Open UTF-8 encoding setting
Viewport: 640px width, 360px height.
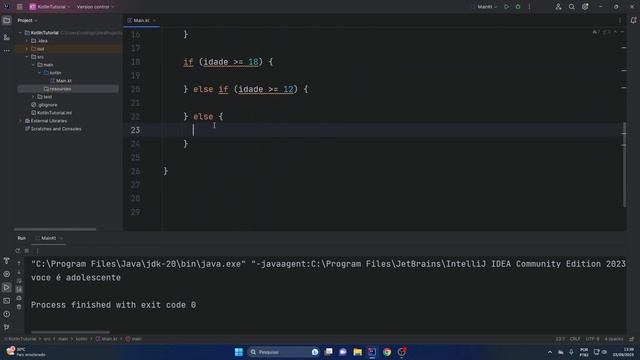pyautogui.click(x=592, y=339)
